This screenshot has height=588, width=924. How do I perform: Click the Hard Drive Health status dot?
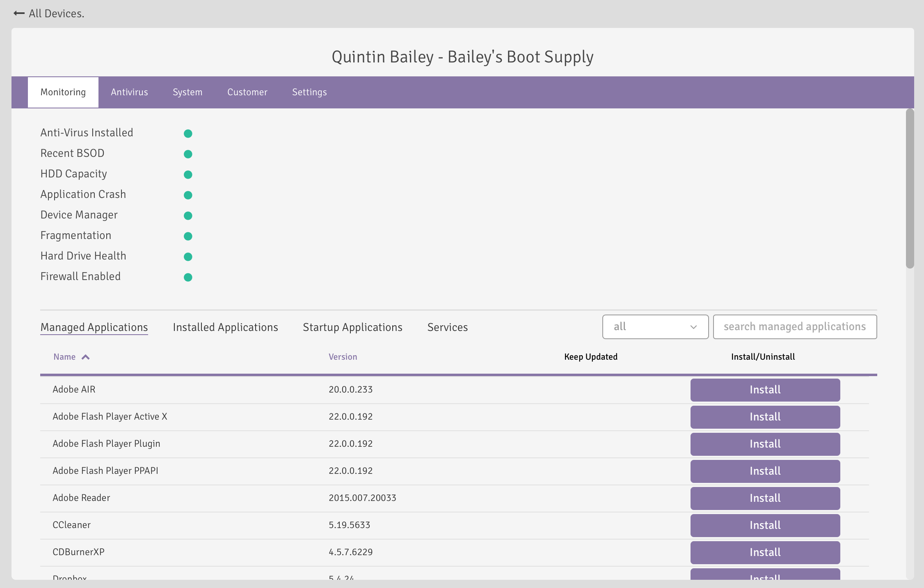[x=188, y=257]
